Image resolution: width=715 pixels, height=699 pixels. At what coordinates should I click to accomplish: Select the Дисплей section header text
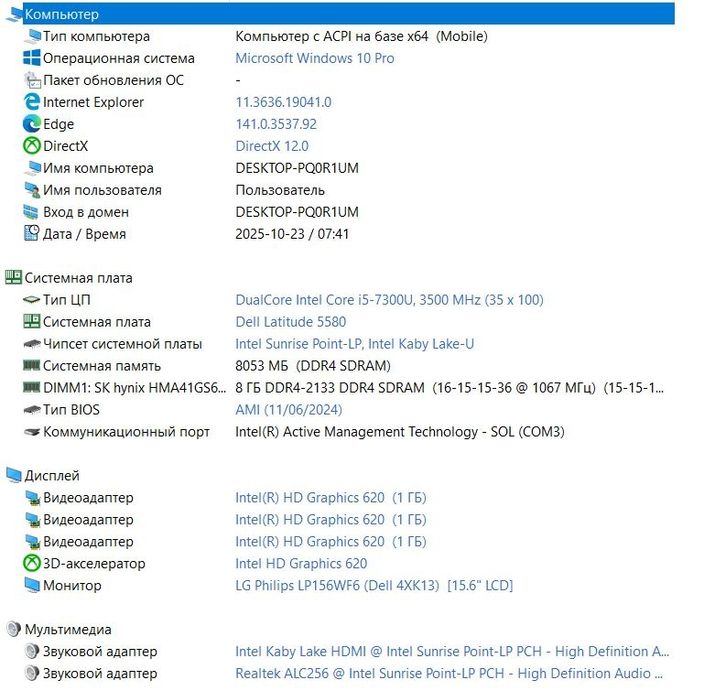click(52, 476)
